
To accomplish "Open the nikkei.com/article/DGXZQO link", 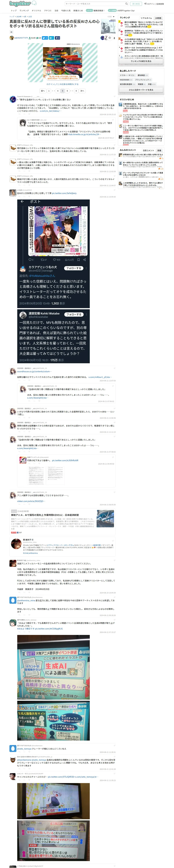I will tap(31, 501).
